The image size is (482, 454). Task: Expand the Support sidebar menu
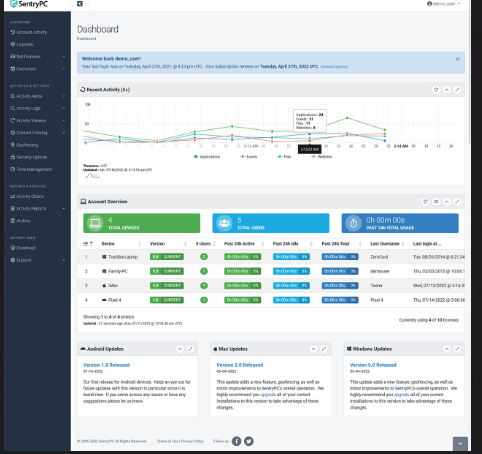pos(37,260)
